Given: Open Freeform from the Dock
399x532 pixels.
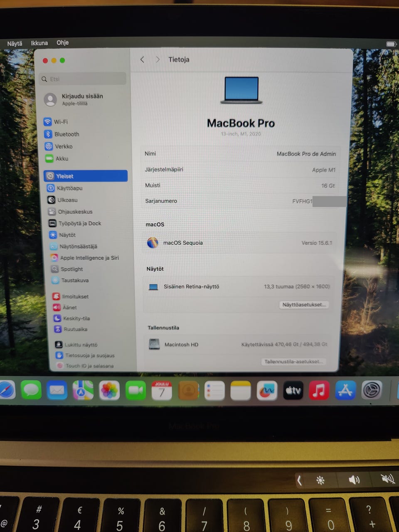Looking at the screenshot, I should (x=267, y=391).
